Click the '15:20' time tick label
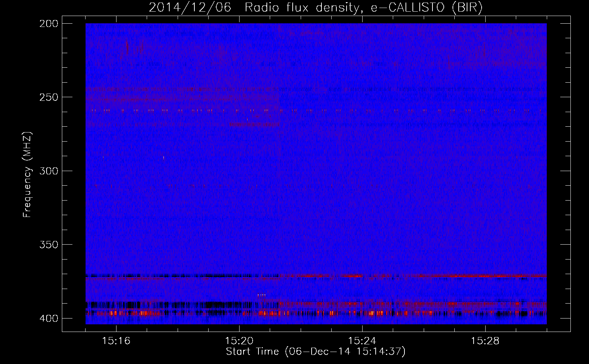 pos(239,341)
